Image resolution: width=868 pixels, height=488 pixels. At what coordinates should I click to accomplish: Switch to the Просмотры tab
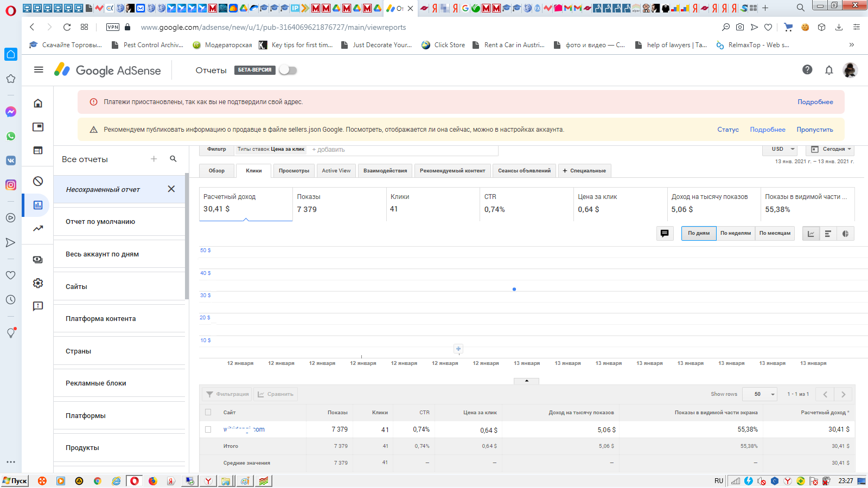293,171
